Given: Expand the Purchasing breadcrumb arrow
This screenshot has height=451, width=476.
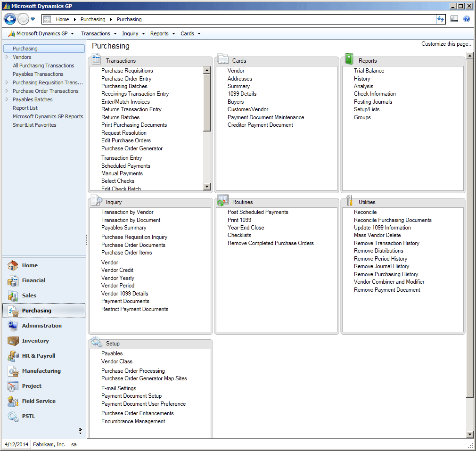Looking at the screenshot, I should pyautogui.click(x=111, y=19).
